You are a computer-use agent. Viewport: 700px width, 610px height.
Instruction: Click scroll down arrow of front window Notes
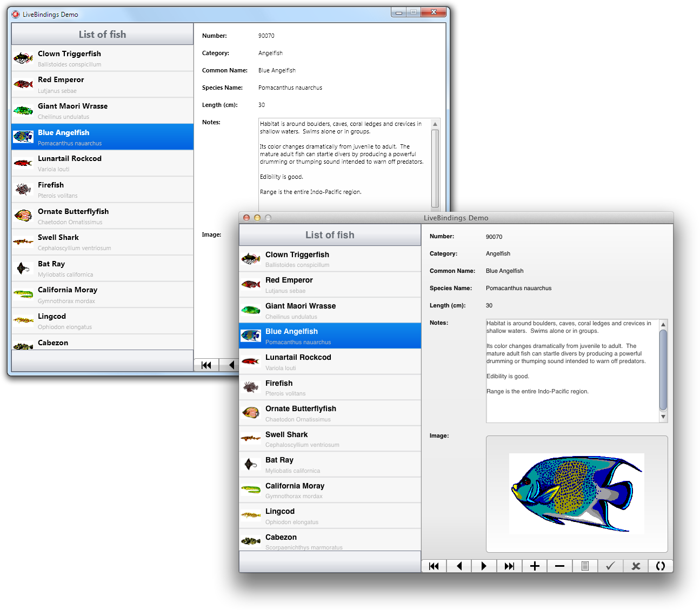[663, 417]
